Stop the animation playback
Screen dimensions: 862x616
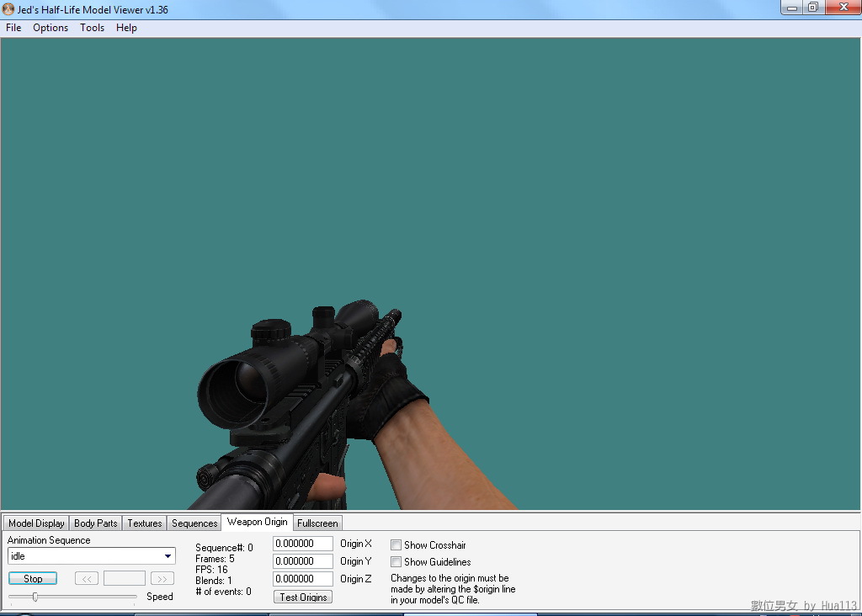coord(33,579)
